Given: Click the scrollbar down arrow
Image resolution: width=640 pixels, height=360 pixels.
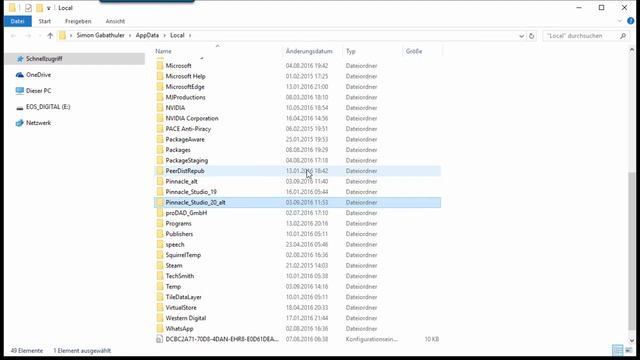Looking at the screenshot, I should [x=632, y=340].
